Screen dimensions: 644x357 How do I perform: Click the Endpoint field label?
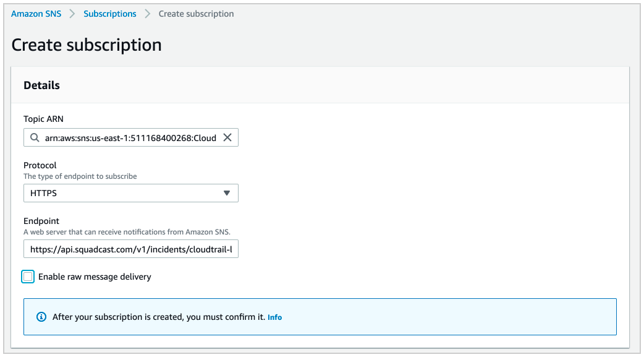[41, 221]
